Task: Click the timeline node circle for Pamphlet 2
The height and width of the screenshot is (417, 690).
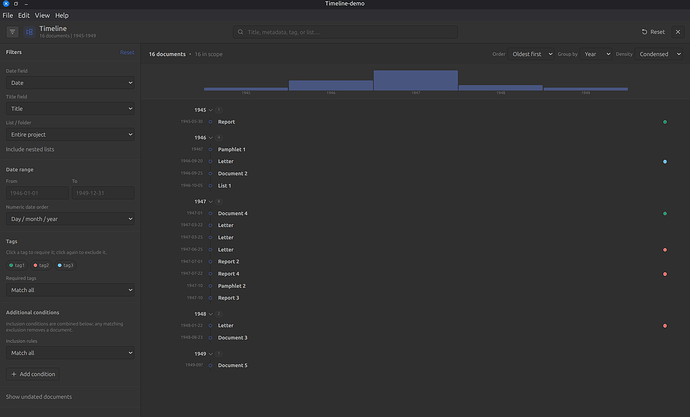Action: (x=210, y=286)
